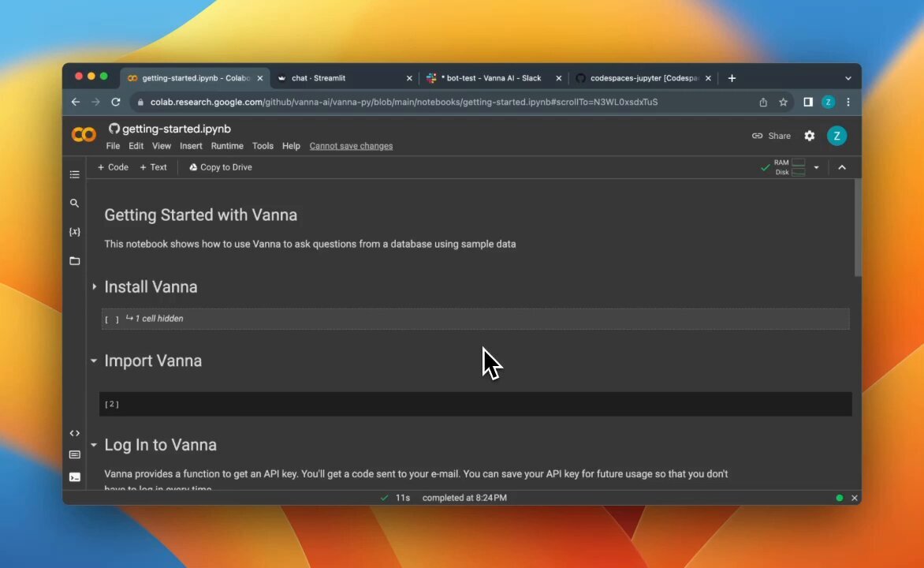Click Copy to Drive button
Image resolution: width=924 pixels, height=568 pixels.
[221, 167]
